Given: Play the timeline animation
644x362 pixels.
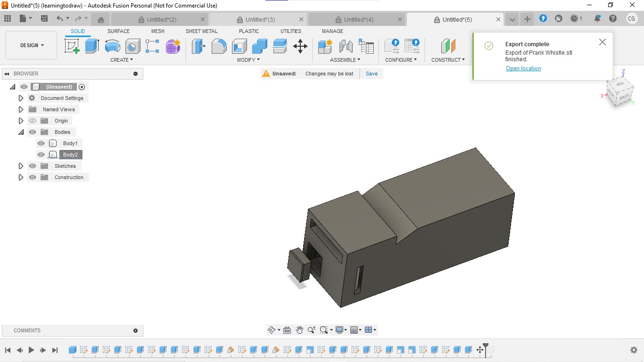Looking at the screenshot, I should 31,350.
